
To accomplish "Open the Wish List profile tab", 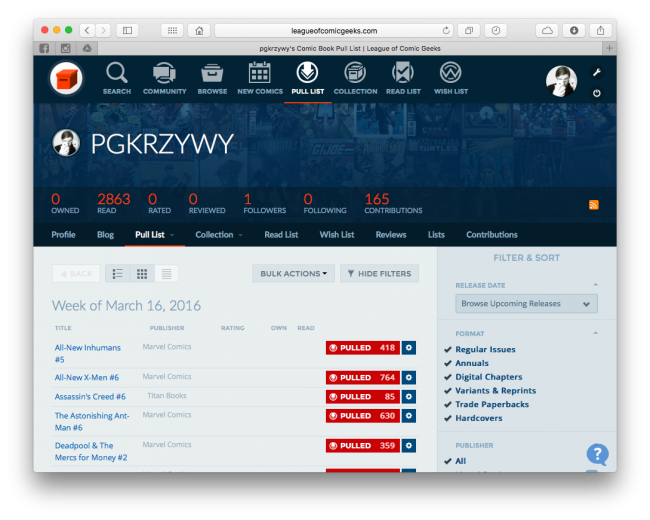I will coord(337,235).
